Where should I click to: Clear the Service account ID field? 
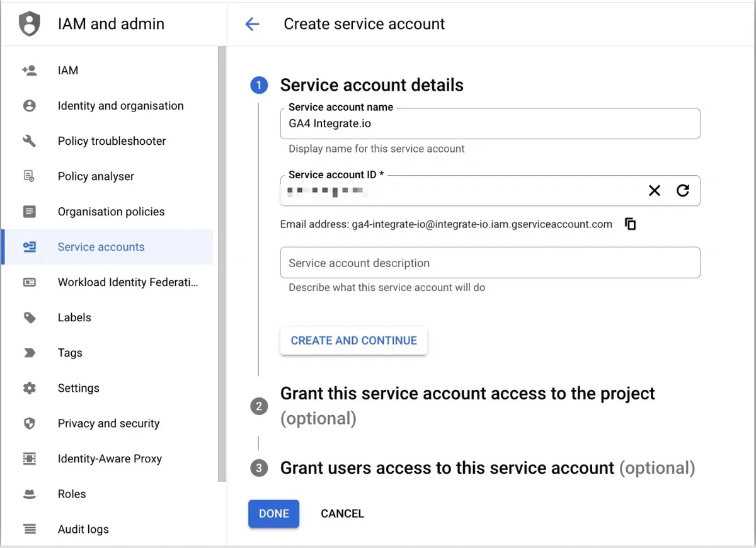(654, 190)
